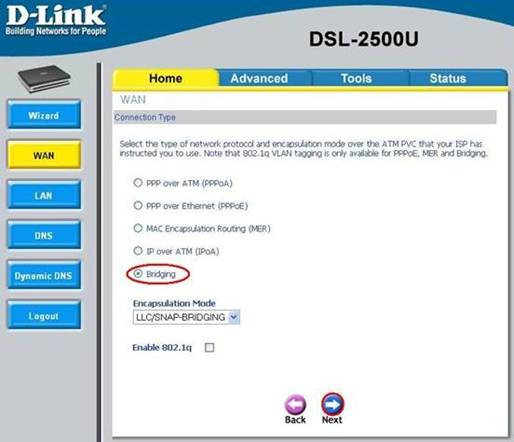Select IP over ATM (IPoA) option
Screen dimensions: 514x442
point(138,251)
